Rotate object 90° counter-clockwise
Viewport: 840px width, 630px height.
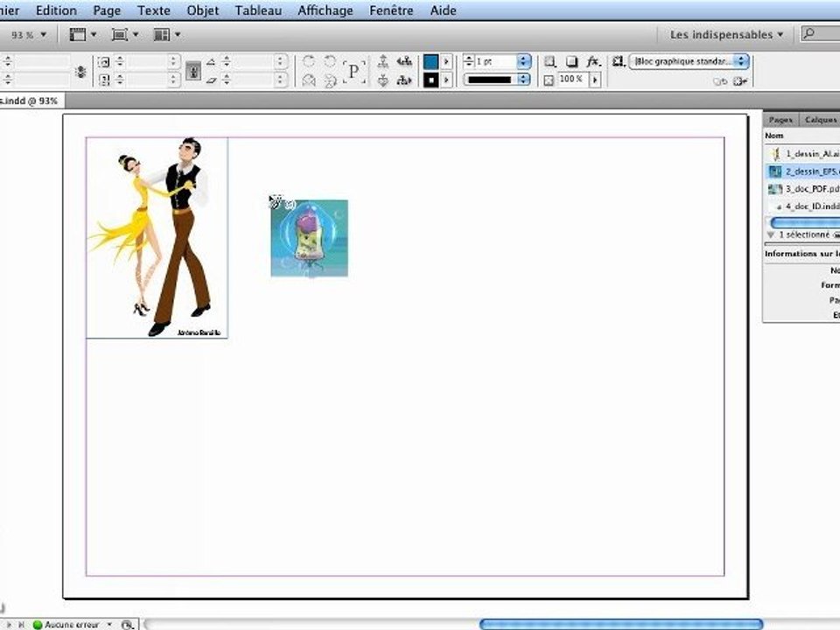pos(330,61)
